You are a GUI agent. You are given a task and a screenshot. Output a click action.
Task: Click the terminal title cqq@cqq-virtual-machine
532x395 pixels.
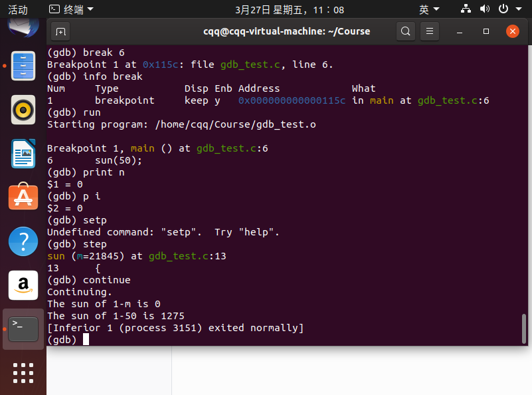pyautogui.click(x=287, y=31)
